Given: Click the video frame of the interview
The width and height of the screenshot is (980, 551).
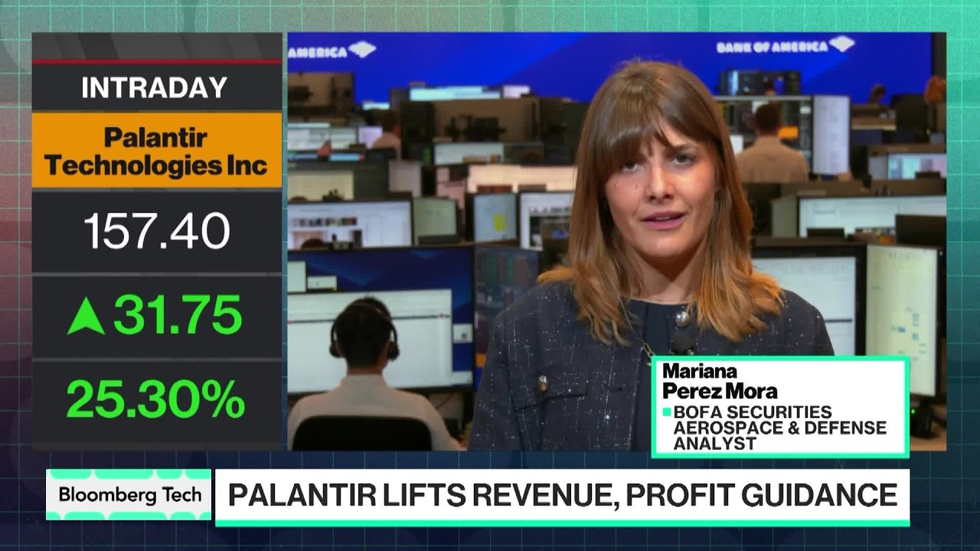Looking at the screenshot, I should (x=616, y=241).
